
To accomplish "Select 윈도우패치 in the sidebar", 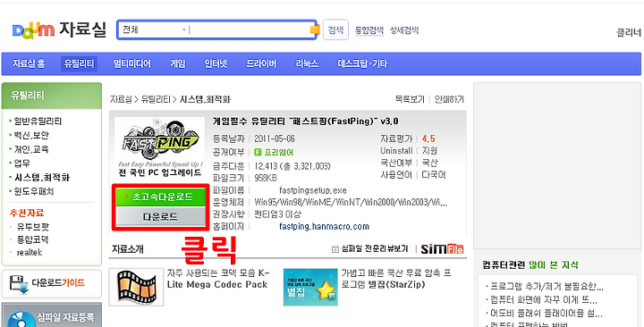I will (x=34, y=191).
